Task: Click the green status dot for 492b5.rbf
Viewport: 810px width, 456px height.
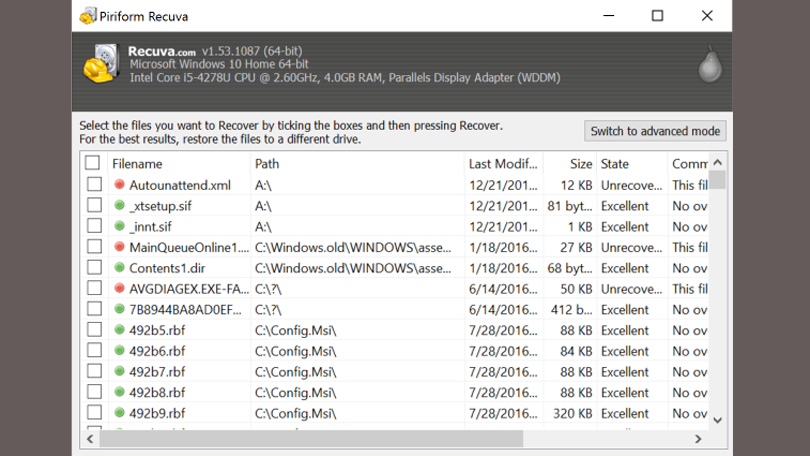Action: pos(120,330)
